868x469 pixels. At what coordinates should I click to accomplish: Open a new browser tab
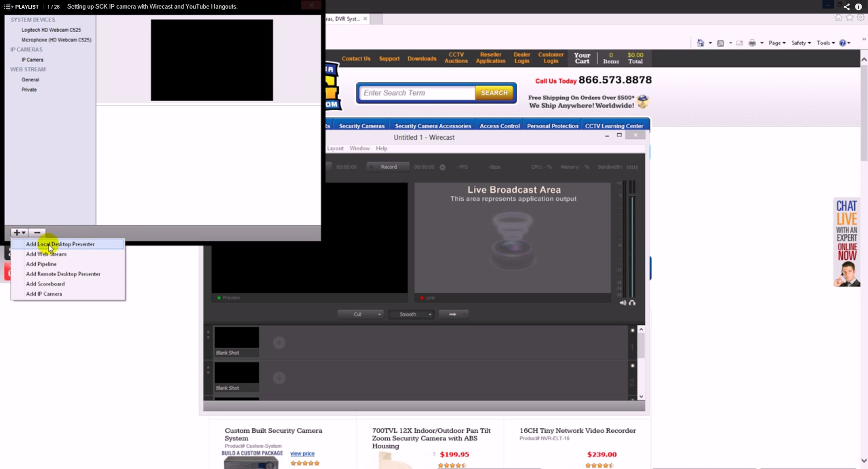(x=377, y=19)
